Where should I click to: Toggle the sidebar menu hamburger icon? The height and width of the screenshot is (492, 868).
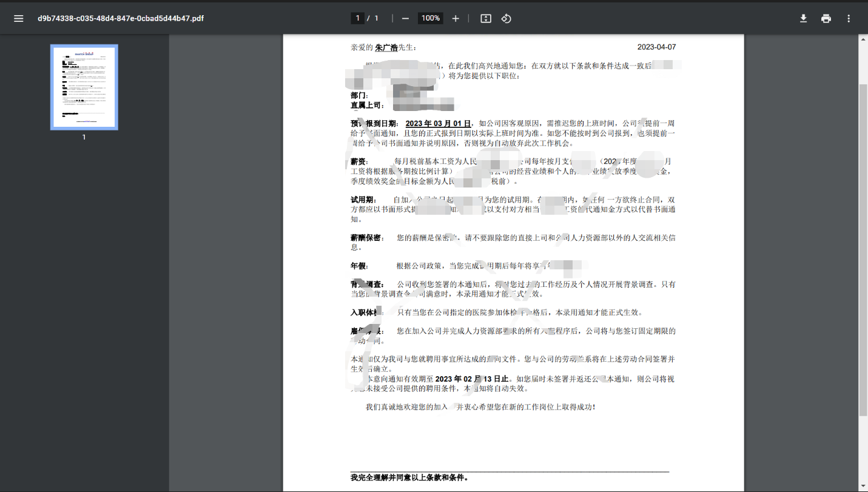[19, 18]
